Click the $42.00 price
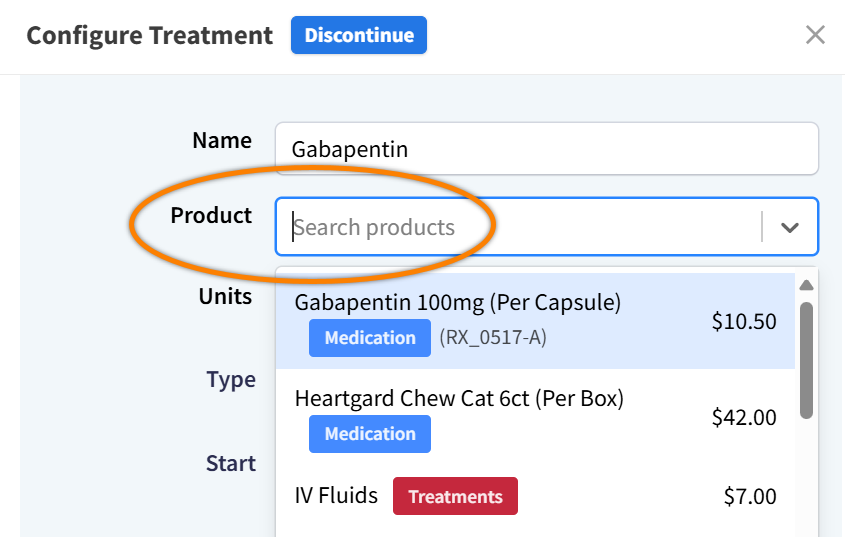The height and width of the screenshot is (537, 845). point(743,418)
